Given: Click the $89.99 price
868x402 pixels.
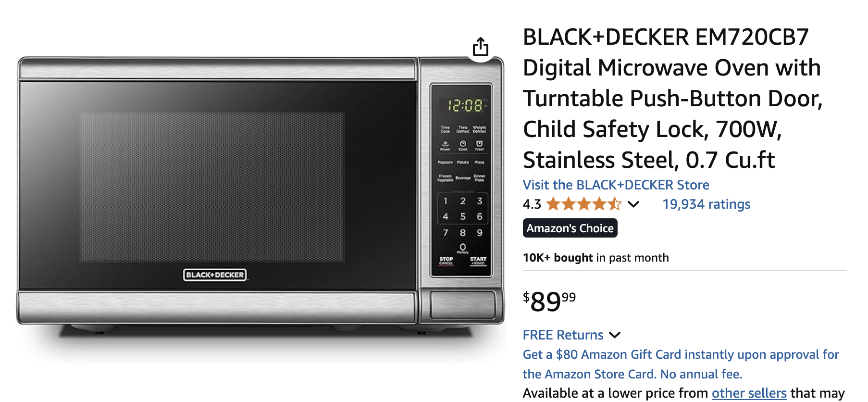Looking at the screenshot, I should pyautogui.click(x=549, y=301).
